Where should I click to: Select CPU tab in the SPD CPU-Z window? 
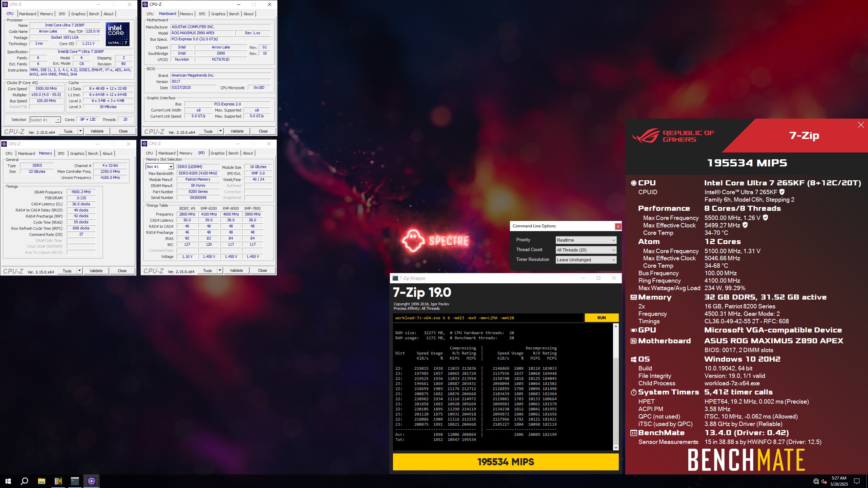click(149, 153)
